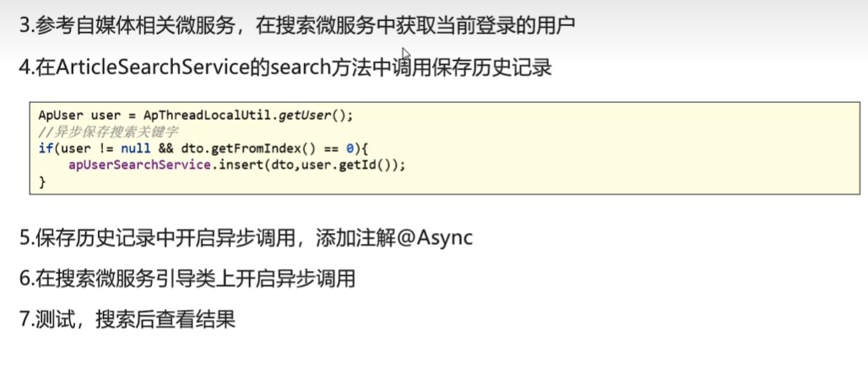Viewport: 868px width, 373px height.
Task: Click the gray comment line 异步保存搜索关键字
Action: pos(108,132)
